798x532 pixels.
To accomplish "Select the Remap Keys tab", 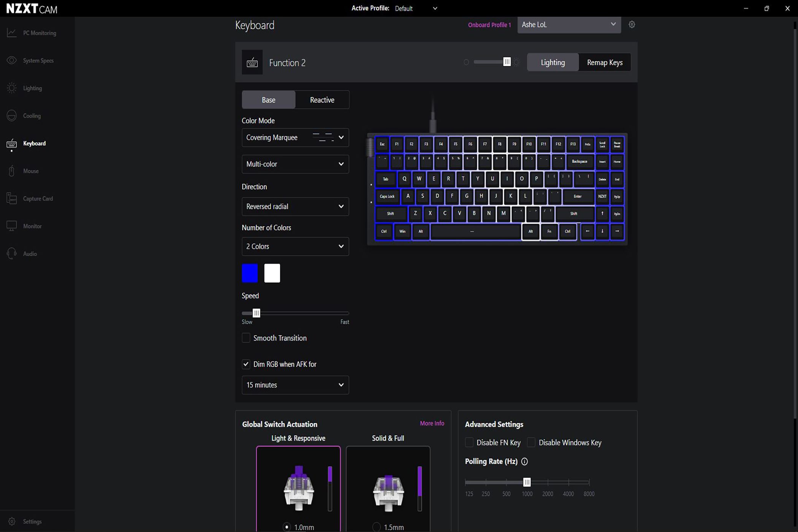I will pos(605,62).
